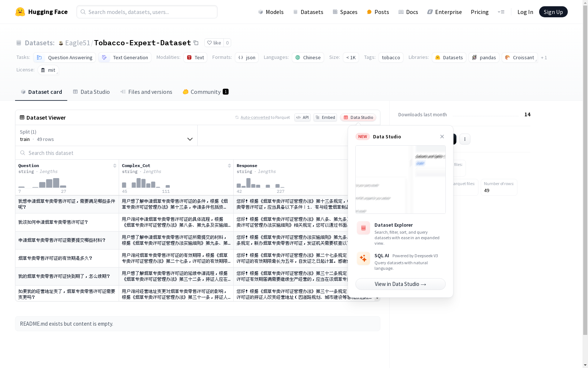
Task: Open Docs in the top navigation
Action: pyautogui.click(x=408, y=12)
